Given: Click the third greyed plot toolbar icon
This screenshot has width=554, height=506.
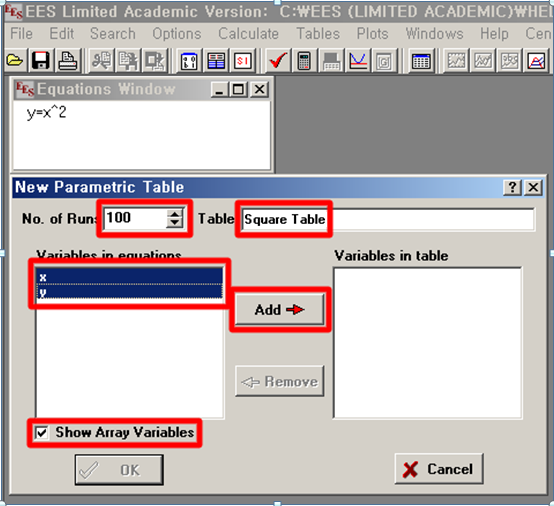Looking at the screenshot, I should tap(510, 61).
